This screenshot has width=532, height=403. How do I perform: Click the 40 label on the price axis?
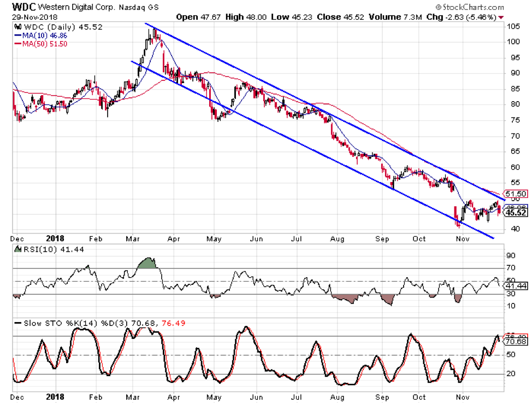516,229
